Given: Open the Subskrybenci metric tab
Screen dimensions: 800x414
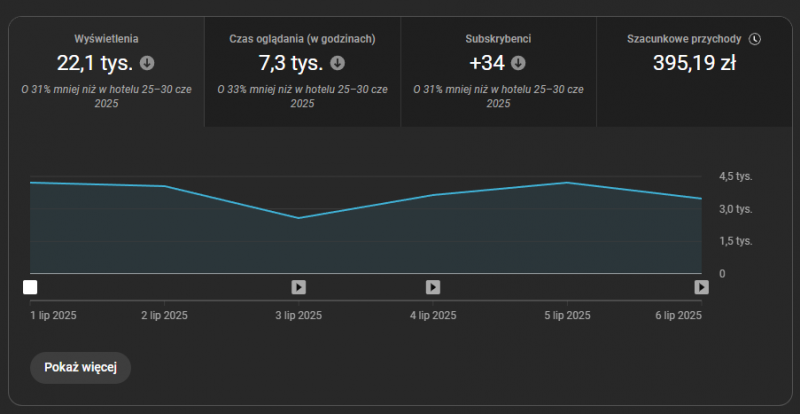Looking at the screenshot, I should (x=498, y=40).
